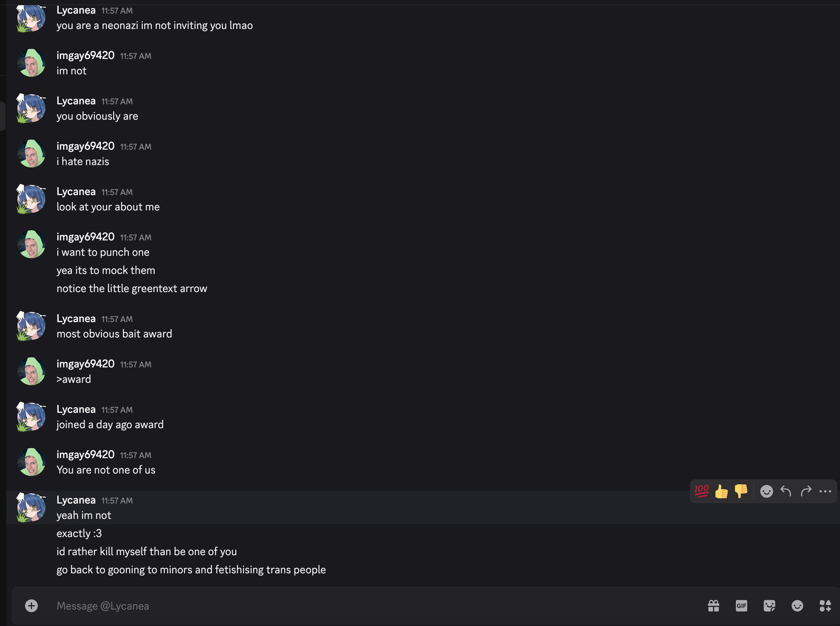The width and height of the screenshot is (840, 626).
Task: Click imgay69420 username above 'i hate nazis'
Action: [85, 146]
